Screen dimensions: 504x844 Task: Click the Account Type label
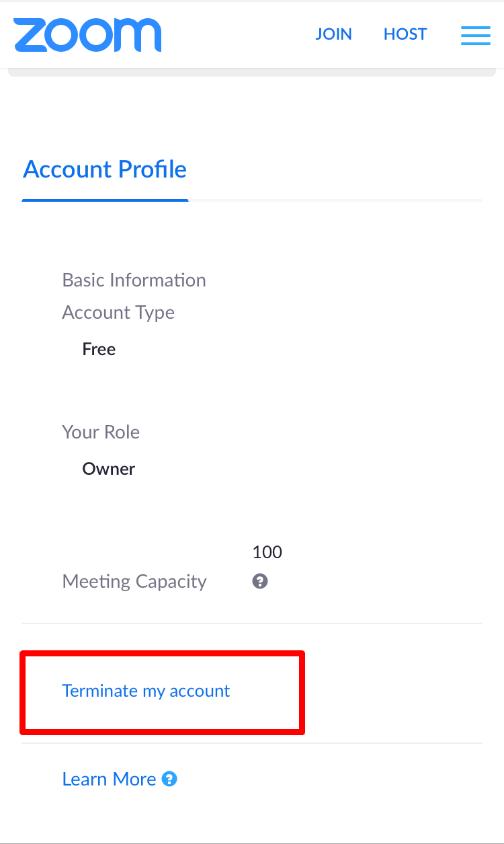pos(118,312)
